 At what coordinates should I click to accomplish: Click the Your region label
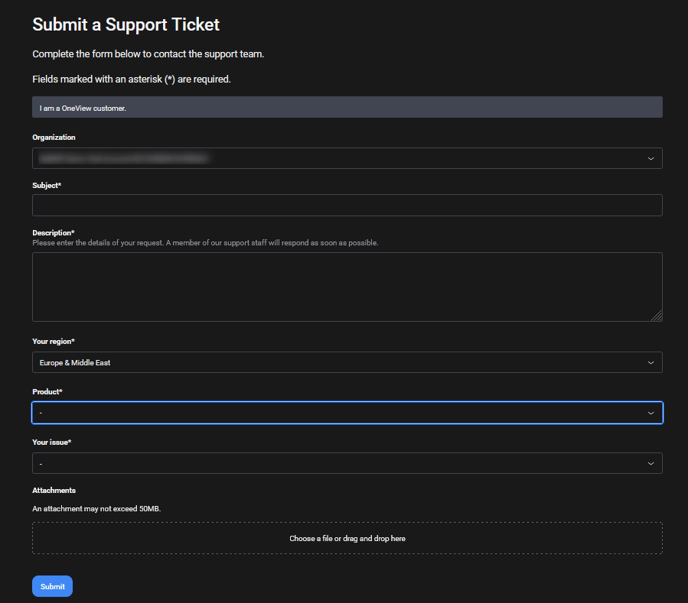(53, 341)
